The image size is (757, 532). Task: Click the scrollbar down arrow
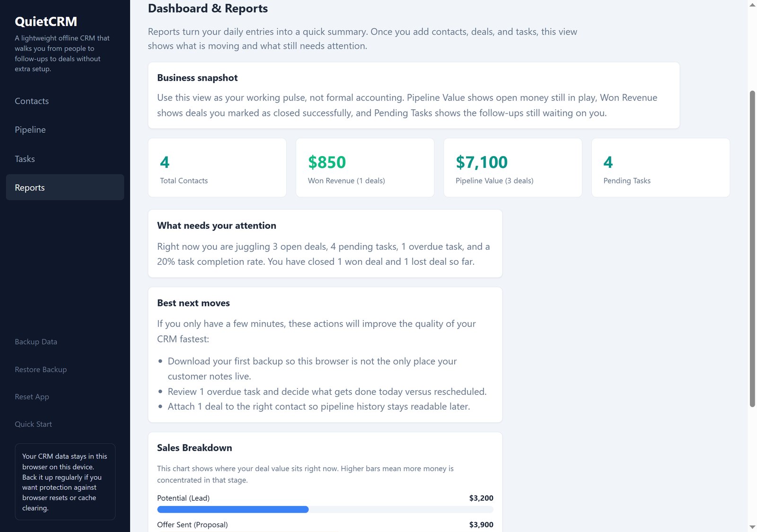click(x=752, y=527)
